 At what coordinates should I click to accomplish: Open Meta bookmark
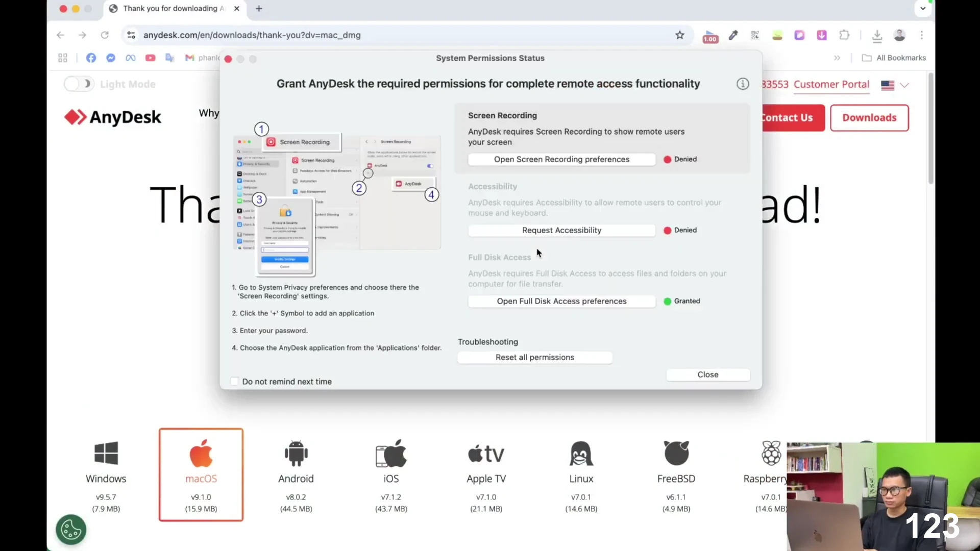coord(131,58)
